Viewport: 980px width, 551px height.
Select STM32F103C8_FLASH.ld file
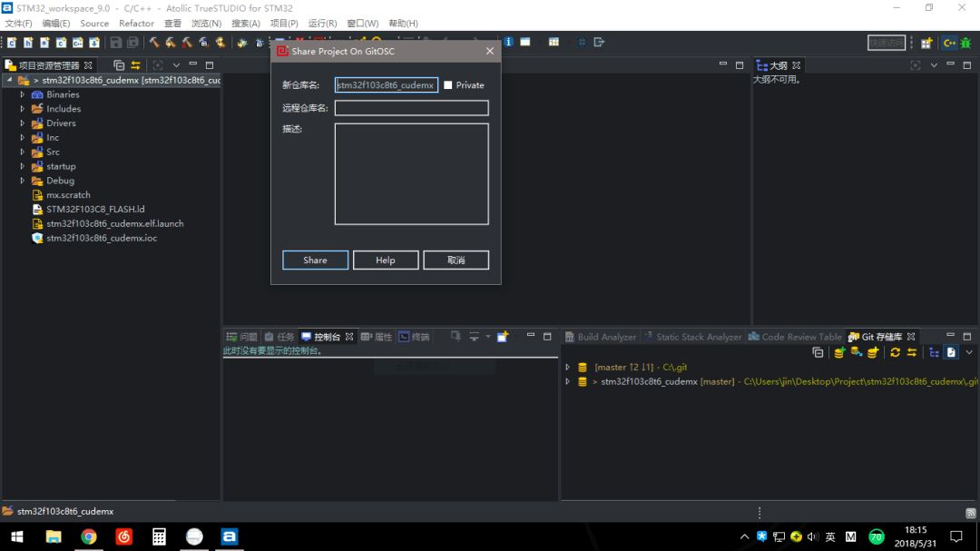95,210
